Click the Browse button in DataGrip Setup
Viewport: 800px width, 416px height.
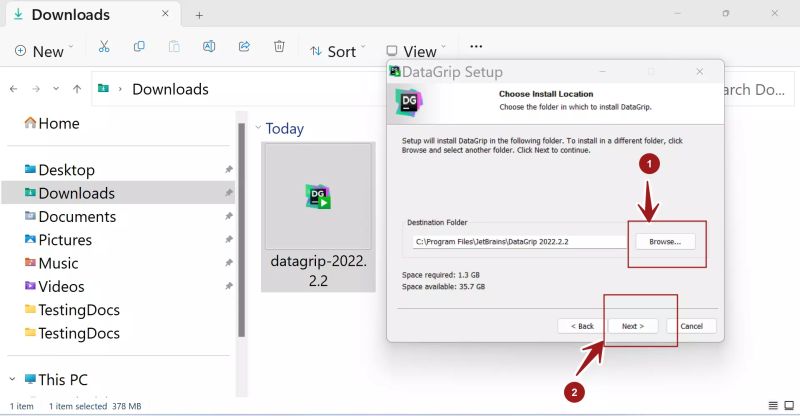click(665, 242)
